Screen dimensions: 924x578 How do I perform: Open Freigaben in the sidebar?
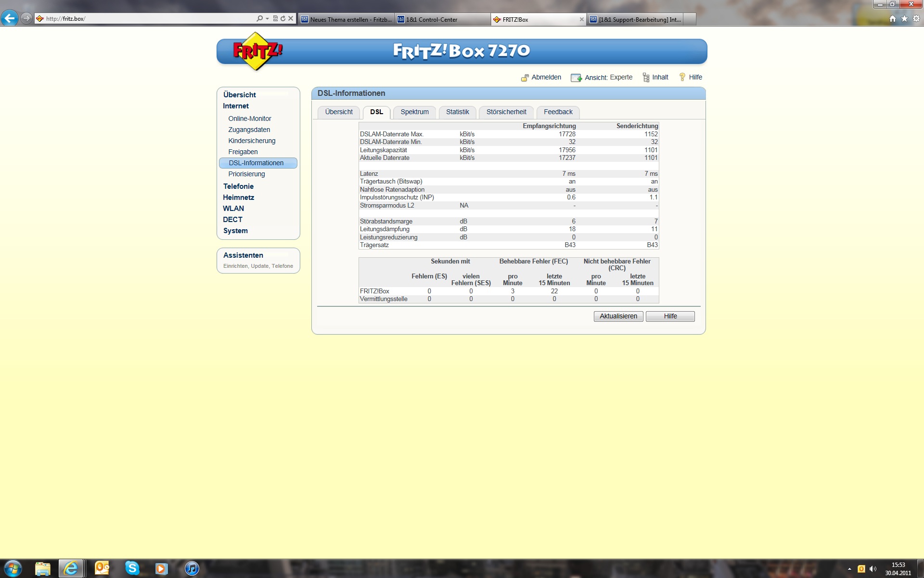tap(243, 152)
